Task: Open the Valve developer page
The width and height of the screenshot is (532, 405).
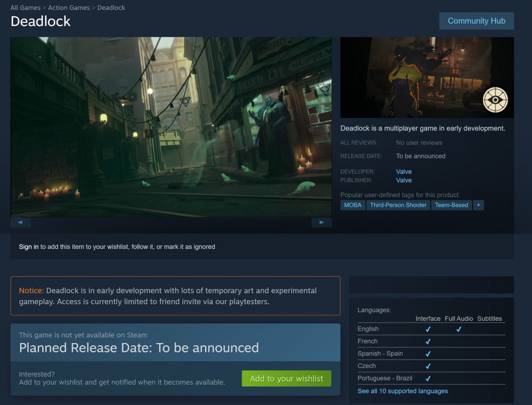Action: (x=404, y=171)
